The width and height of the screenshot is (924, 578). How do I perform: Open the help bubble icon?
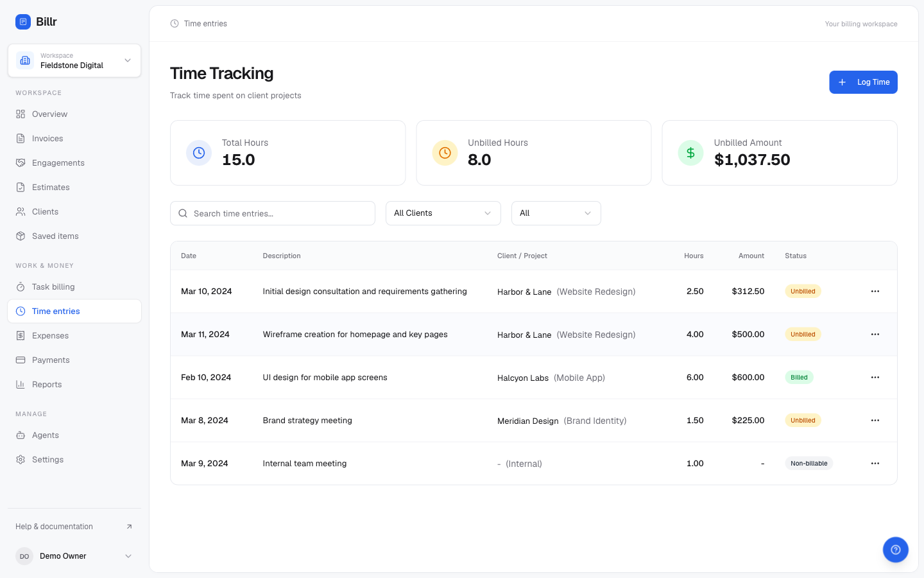coord(896,550)
